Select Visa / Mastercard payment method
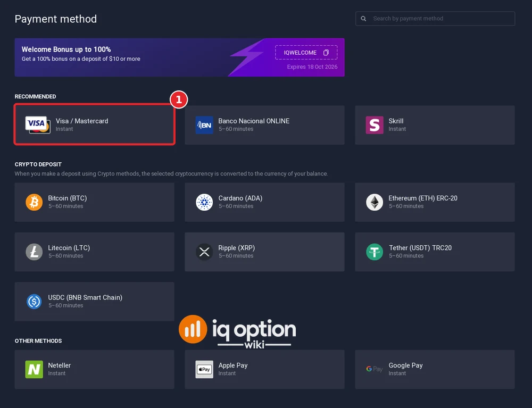 coord(94,125)
